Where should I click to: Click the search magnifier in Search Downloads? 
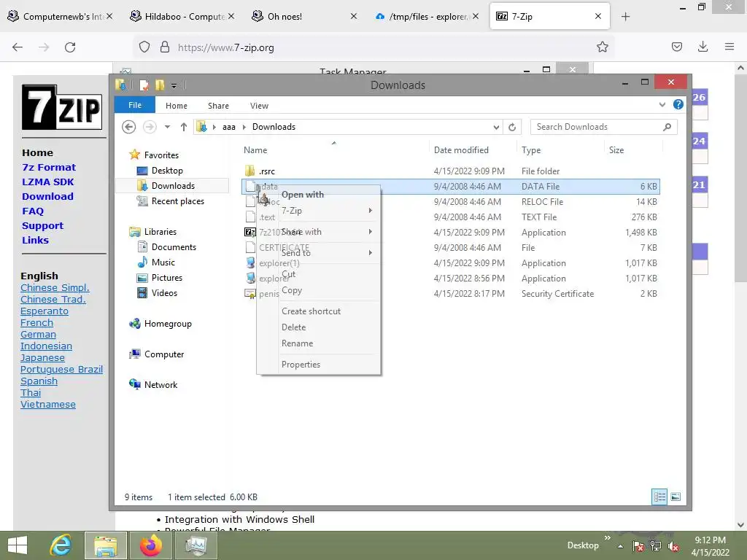[667, 127]
